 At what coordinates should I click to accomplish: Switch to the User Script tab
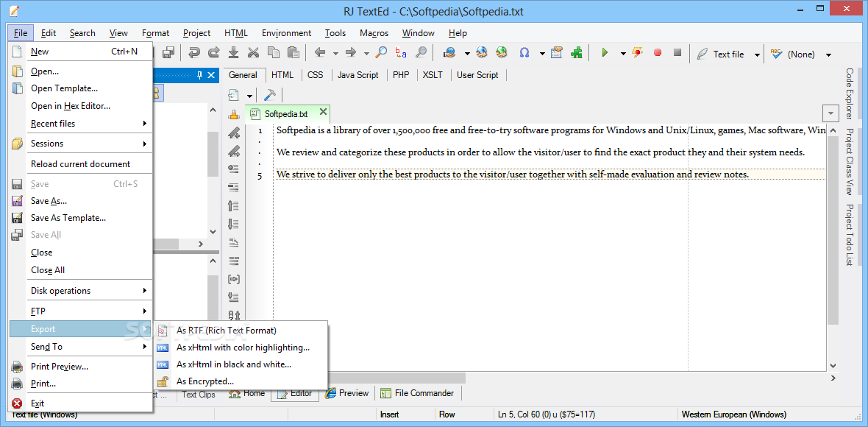pos(477,75)
